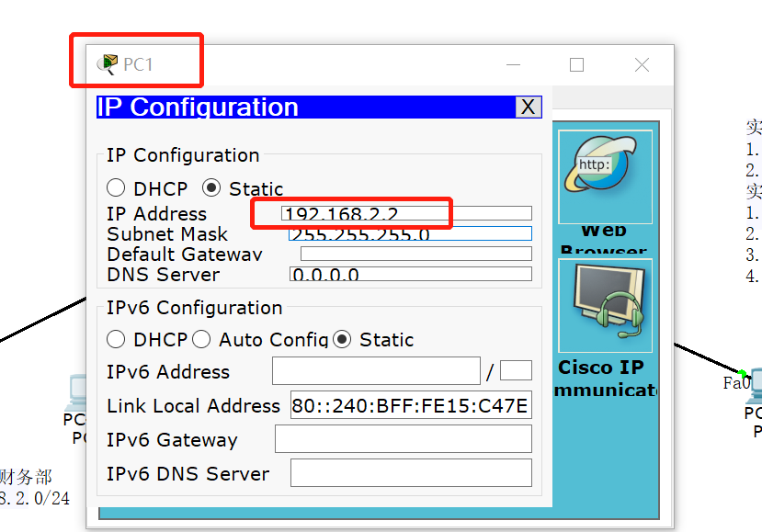Image resolution: width=762 pixels, height=532 pixels.
Task: Click the Subnet Mask field 255.255.255.0
Action: (x=410, y=233)
